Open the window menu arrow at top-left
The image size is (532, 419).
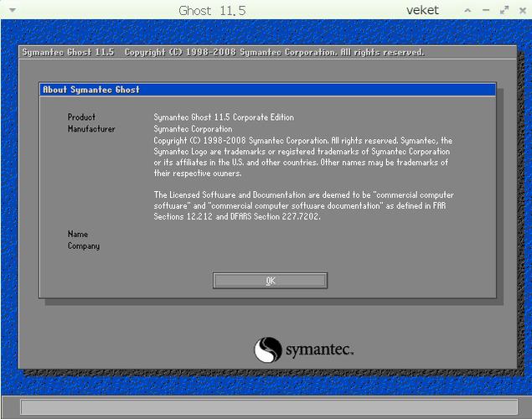pyautogui.click(x=13, y=10)
